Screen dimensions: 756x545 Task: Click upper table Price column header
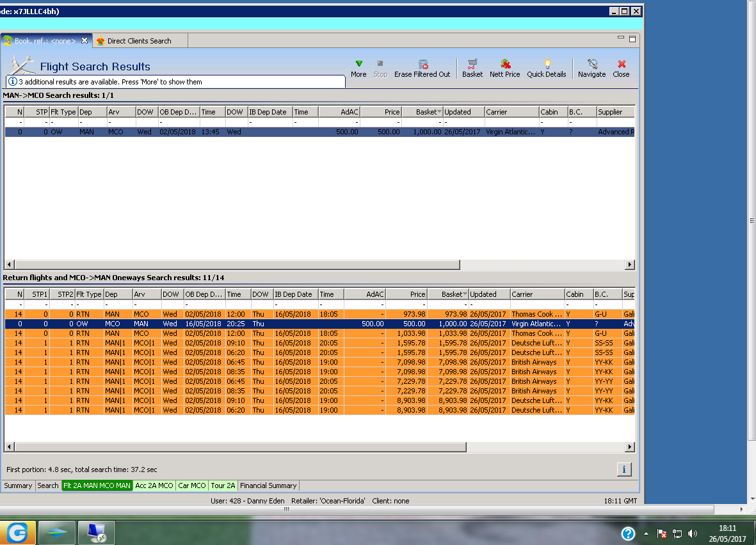click(381, 112)
